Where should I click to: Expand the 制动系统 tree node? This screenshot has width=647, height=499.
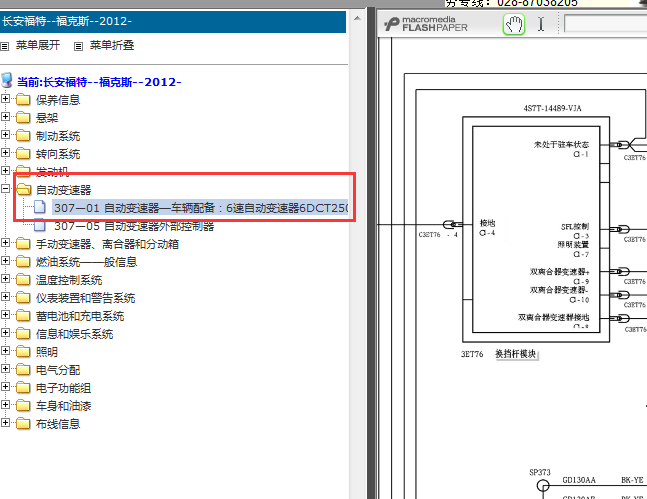coord(5,135)
